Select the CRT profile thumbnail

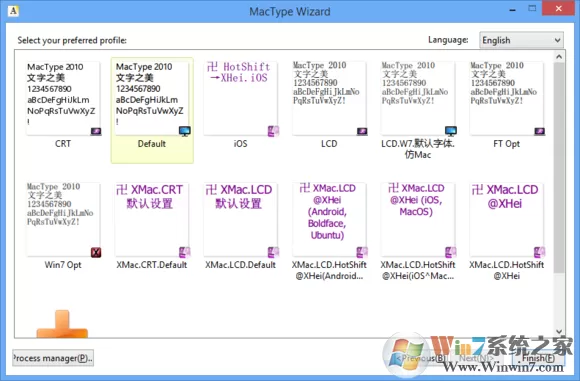coord(63,98)
